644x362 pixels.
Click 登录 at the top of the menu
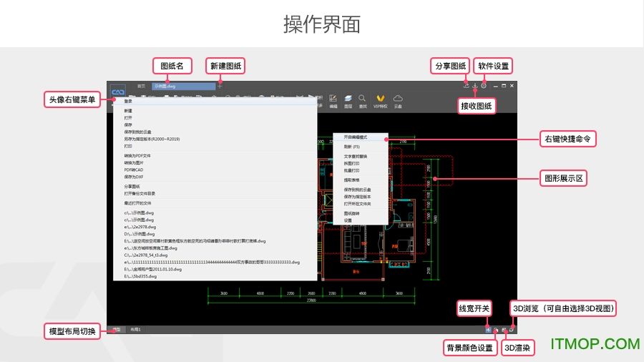click(128, 102)
